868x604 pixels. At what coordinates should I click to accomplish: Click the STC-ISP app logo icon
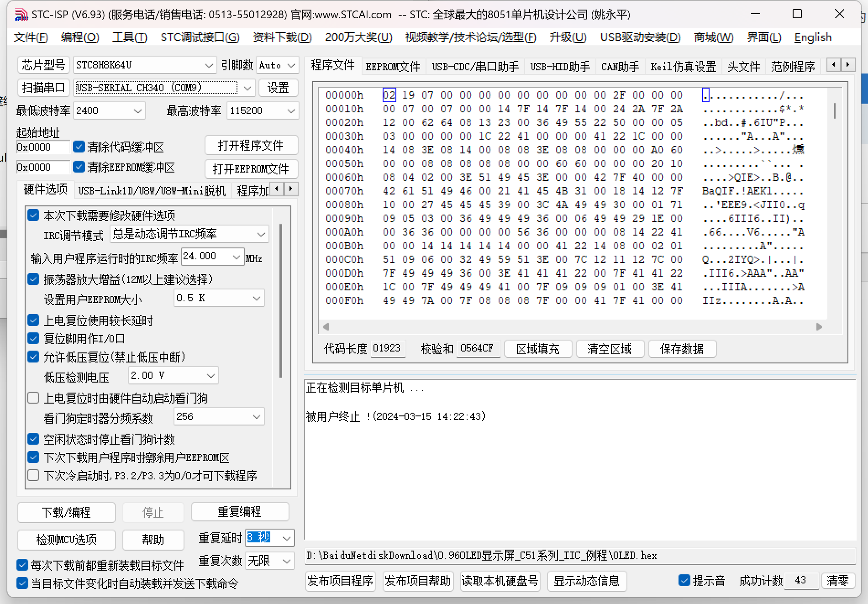pos(21,15)
